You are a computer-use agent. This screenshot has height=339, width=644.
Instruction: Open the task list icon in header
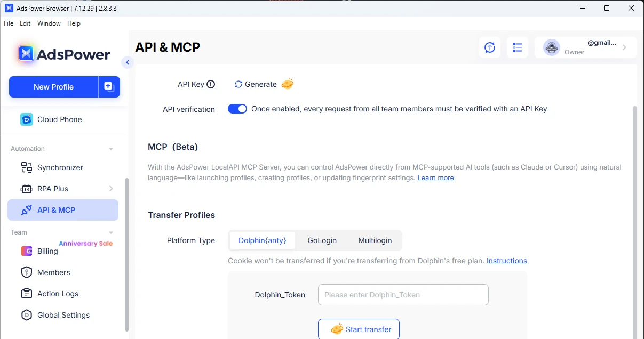[517, 47]
